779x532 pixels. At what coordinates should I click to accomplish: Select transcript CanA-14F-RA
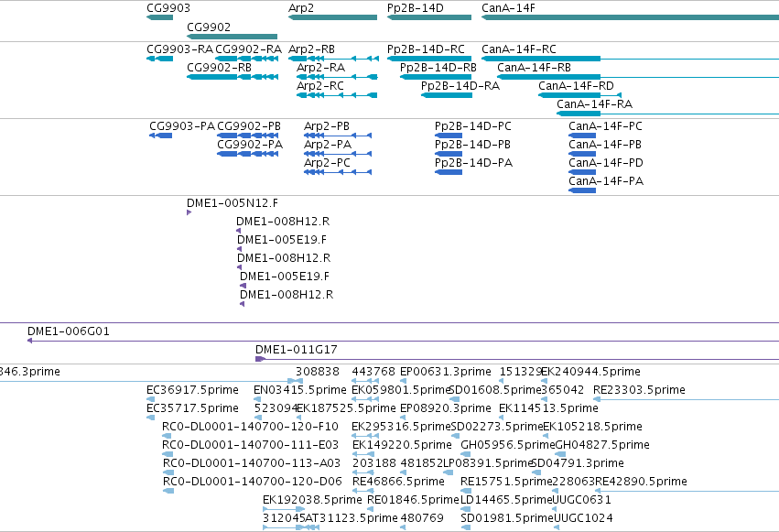[x=667, y=114]
